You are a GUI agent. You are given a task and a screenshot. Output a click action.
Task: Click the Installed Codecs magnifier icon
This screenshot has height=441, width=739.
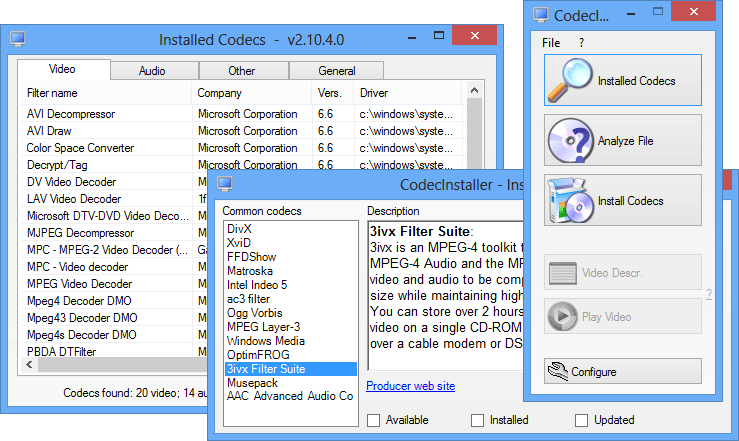coord(570,80)
